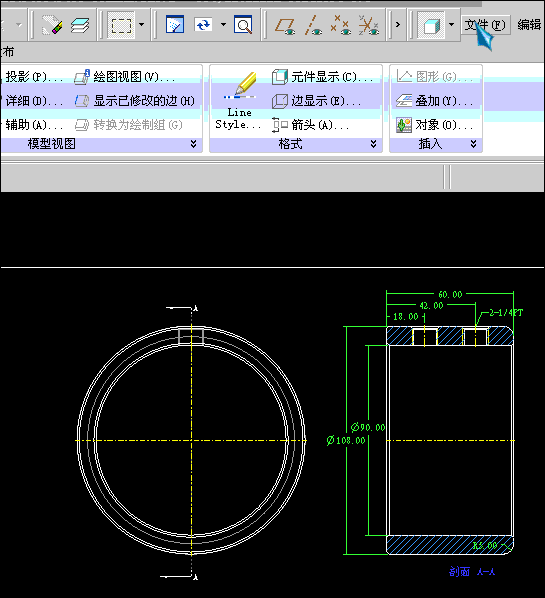
Task: Click the 叠加(Y)... overlay icon
Action: click(404, 101)
